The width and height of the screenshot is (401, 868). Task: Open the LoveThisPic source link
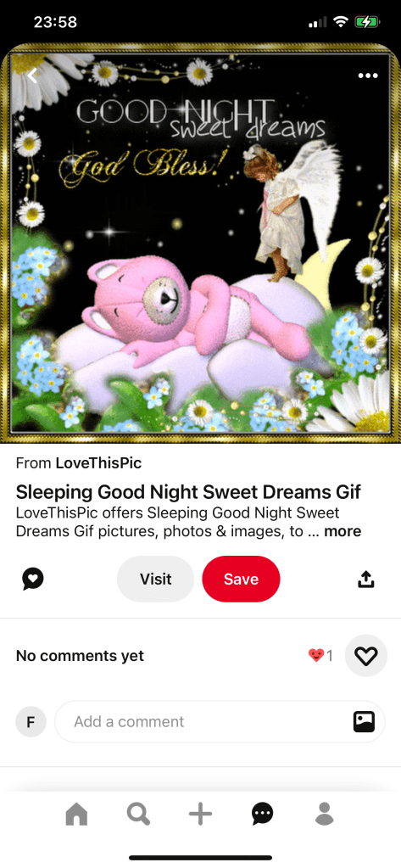pos(98,462)
